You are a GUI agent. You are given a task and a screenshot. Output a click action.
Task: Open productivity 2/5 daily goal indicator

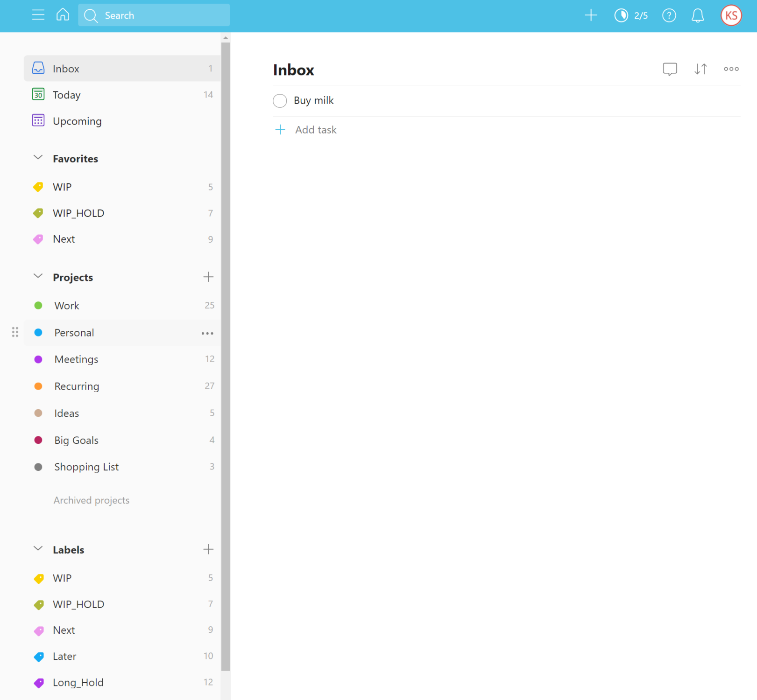[x=631, y=15]
